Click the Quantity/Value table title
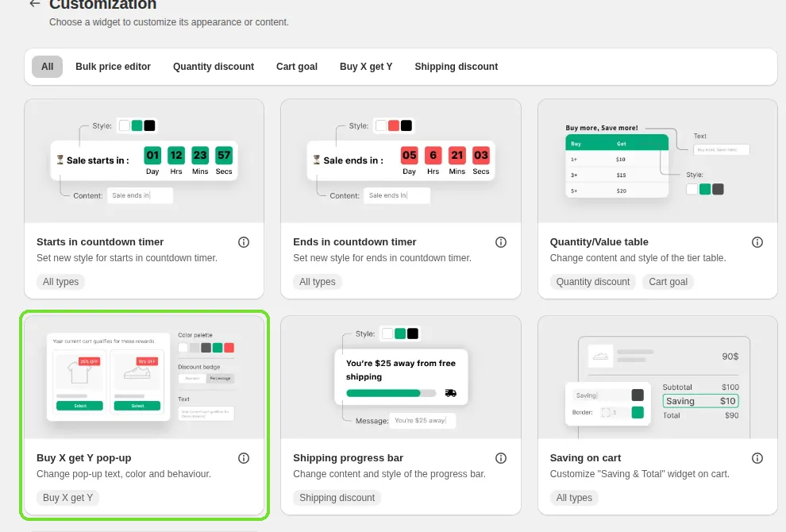Image resolution: width=786 pixels, height=532 pixels. coord(599,241)
